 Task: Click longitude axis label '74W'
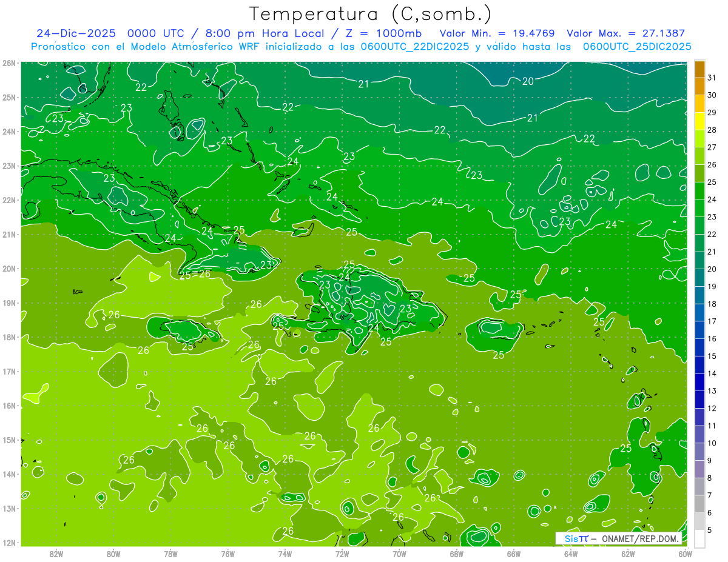[x=285, y=554]
